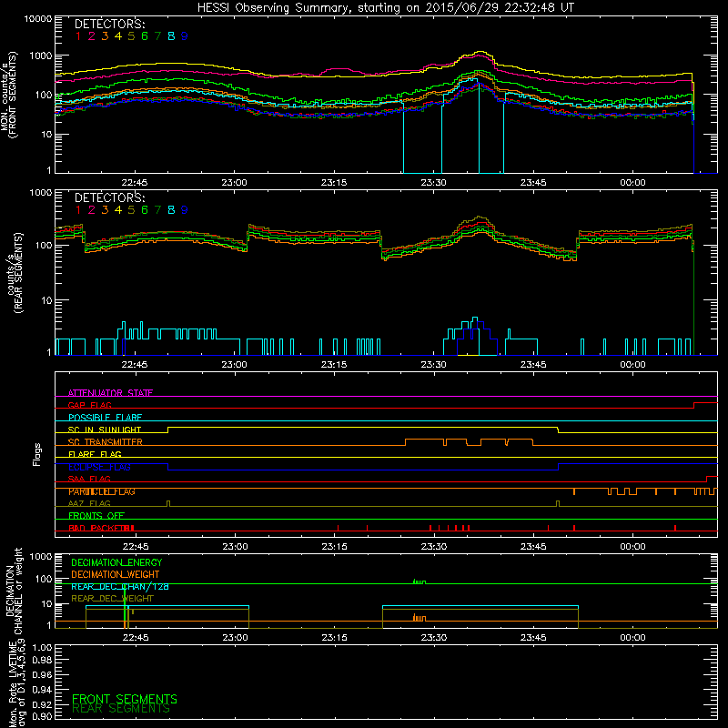
Task: Select the SC IN SUNLIGHT flag label
Action: (x=105, y=430)
